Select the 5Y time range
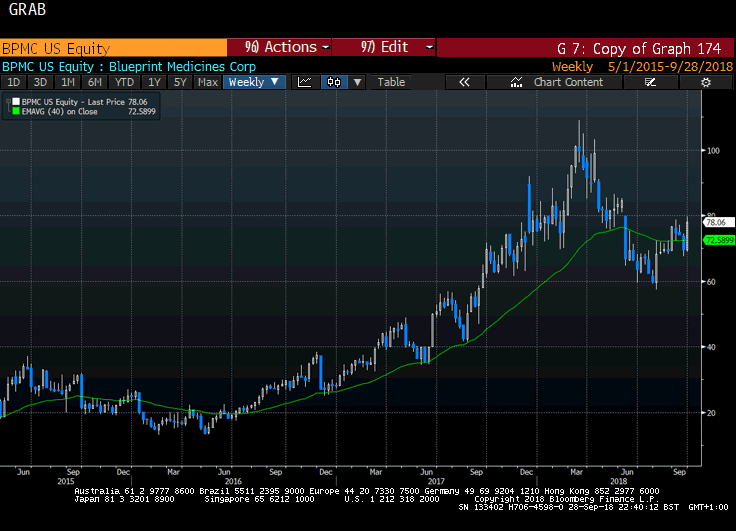The image size is (736, 531). tap(180, 82)
